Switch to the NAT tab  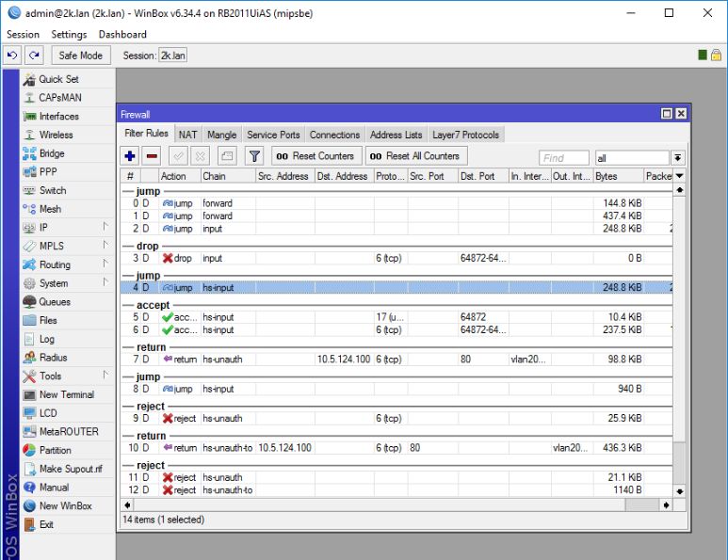tap(188, 135)
